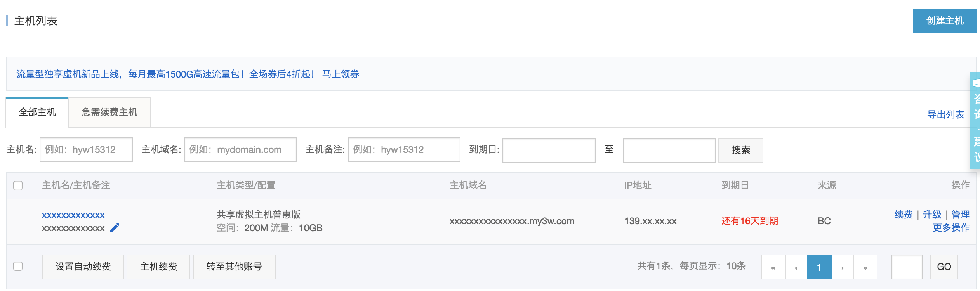The image size is (980, 291).
Task: Open the 咨询·建议 side floating panel
Action: click(x=975, y=121)
